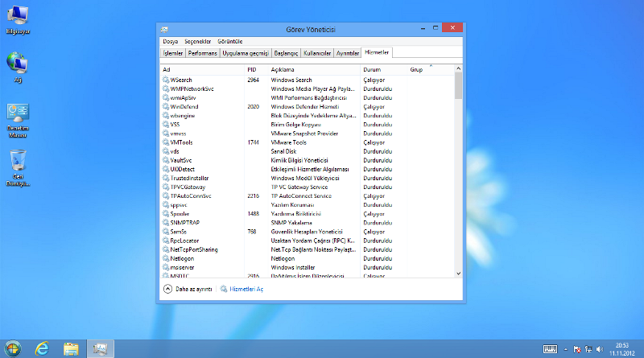Launch Internet Explorer from taskbar
Screen dimensions: 644x358
coord(42,349)
